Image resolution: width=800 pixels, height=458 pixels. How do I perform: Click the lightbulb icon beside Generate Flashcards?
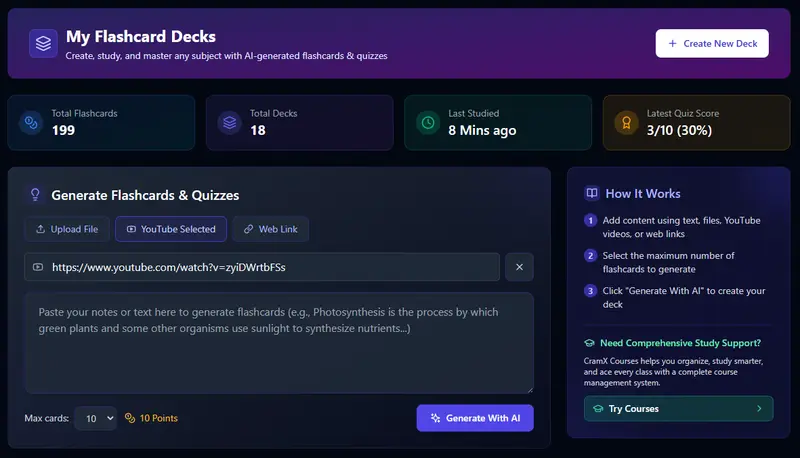tap(35, 195)
